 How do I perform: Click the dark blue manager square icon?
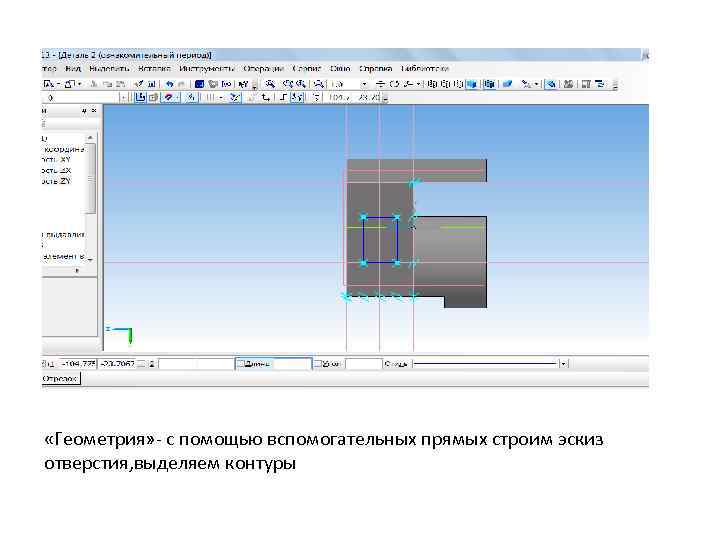point(199,84)
